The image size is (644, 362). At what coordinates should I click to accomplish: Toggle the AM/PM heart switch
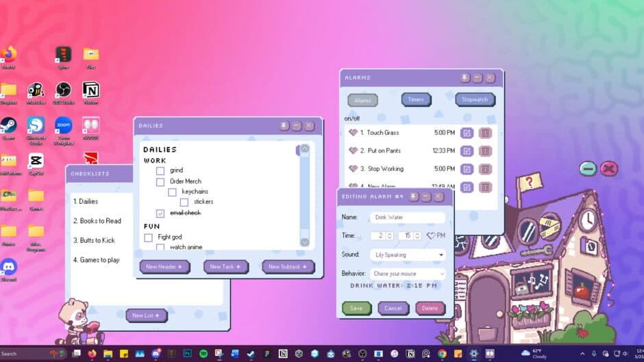point(431,235)
